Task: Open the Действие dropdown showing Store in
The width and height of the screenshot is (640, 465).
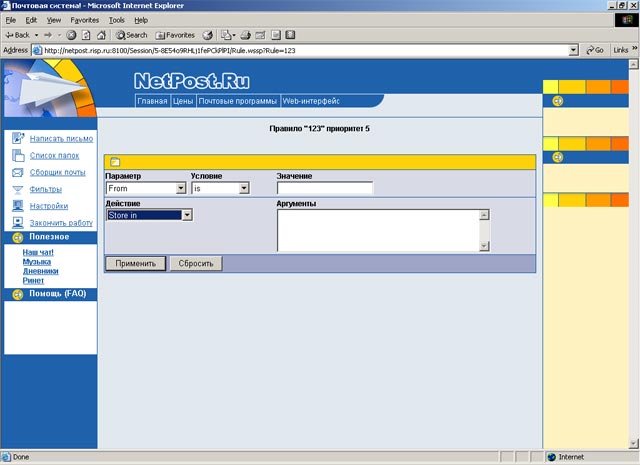Action: click(149, 215)
